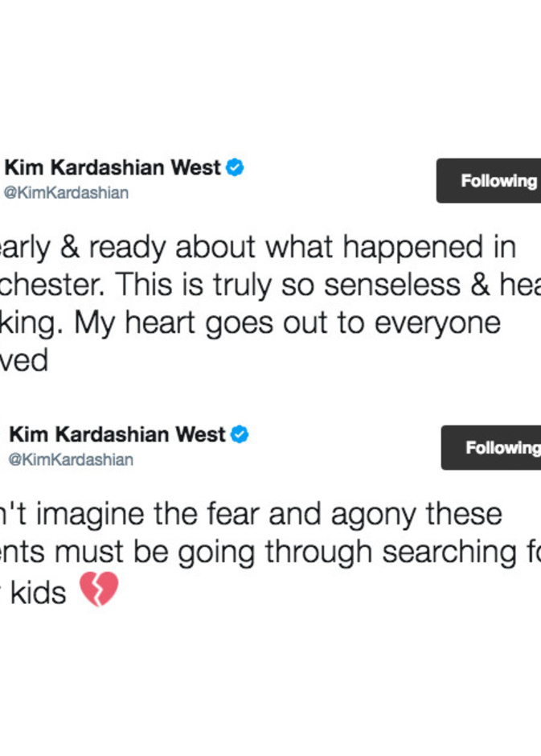
Task: Click the line "early & ready about what happened in"
Action: (x=257, y=248)
